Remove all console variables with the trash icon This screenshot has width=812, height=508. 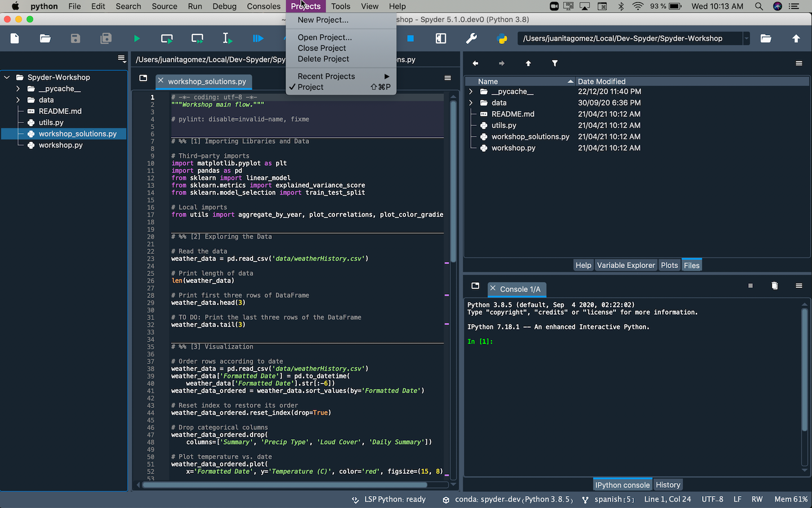click(x=774, y=286)
